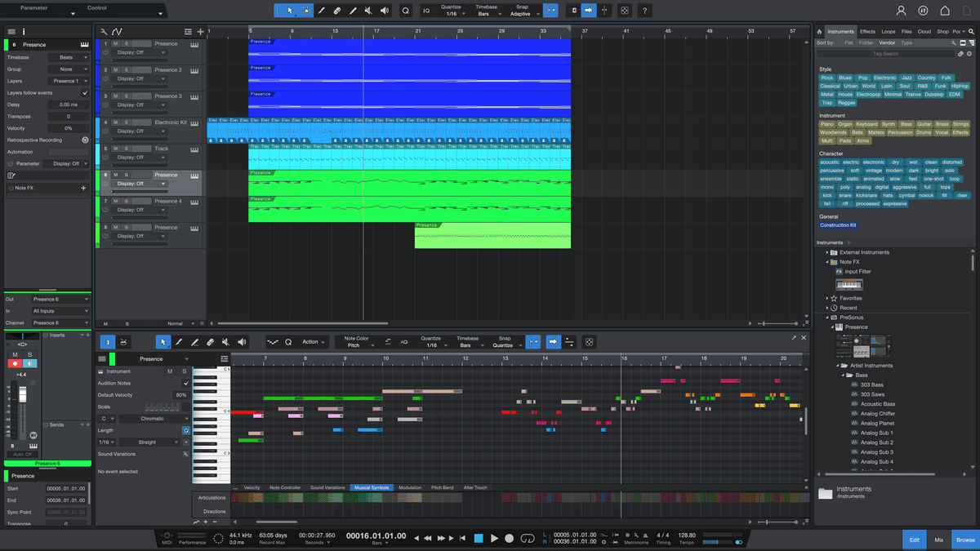Switch to the Velocity lane tab
Image resolution: width=980 pixels, height=551 pixels.
(252, 487)
